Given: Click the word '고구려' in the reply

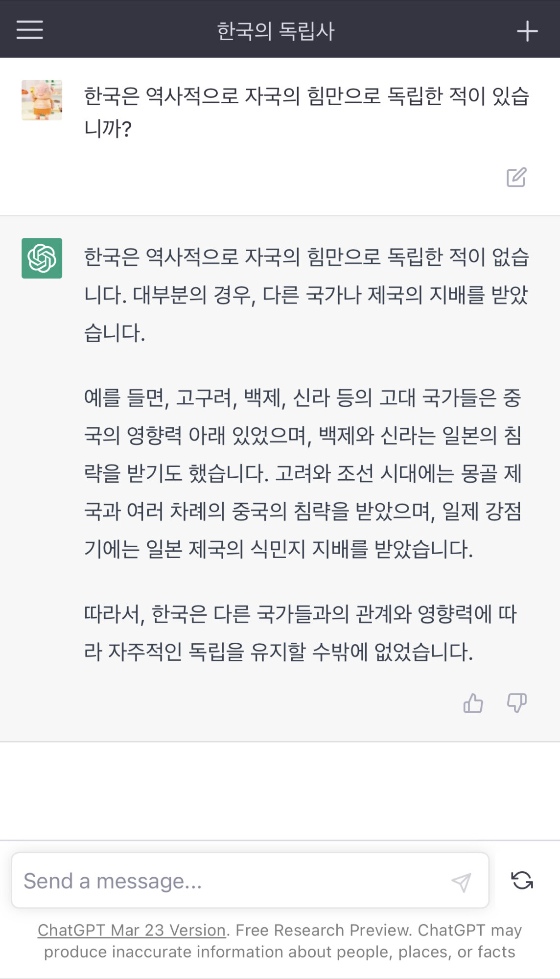Looking at the screenshot, I should point(203,397).
